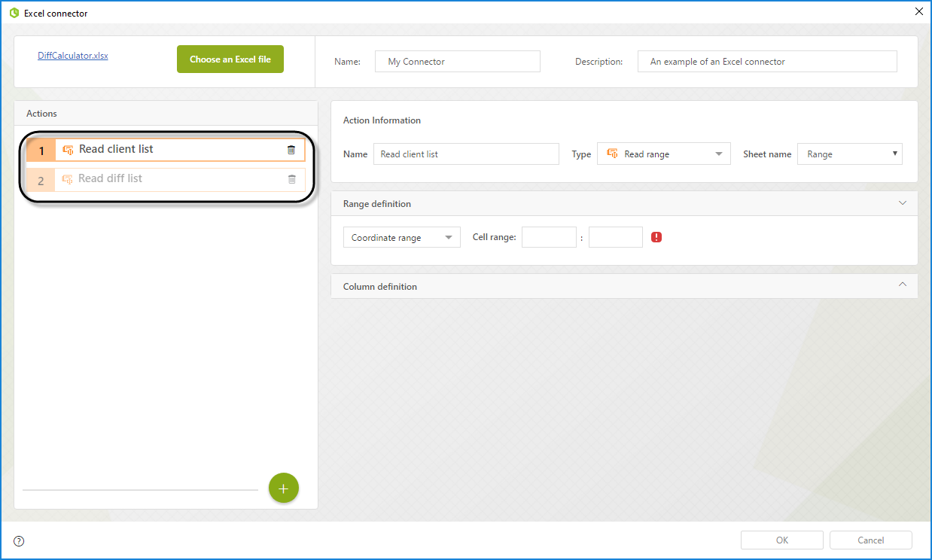Click the connector Name field

pyautogui.click(x=457, y=62)
